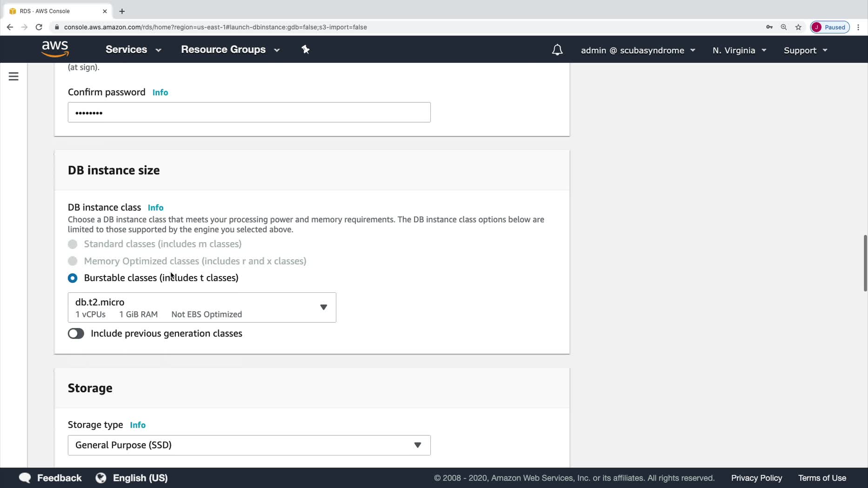The height and width of the screenshot is (488, 868).
Task: Go back with the browser back arrow
Action: coord(10,27)
